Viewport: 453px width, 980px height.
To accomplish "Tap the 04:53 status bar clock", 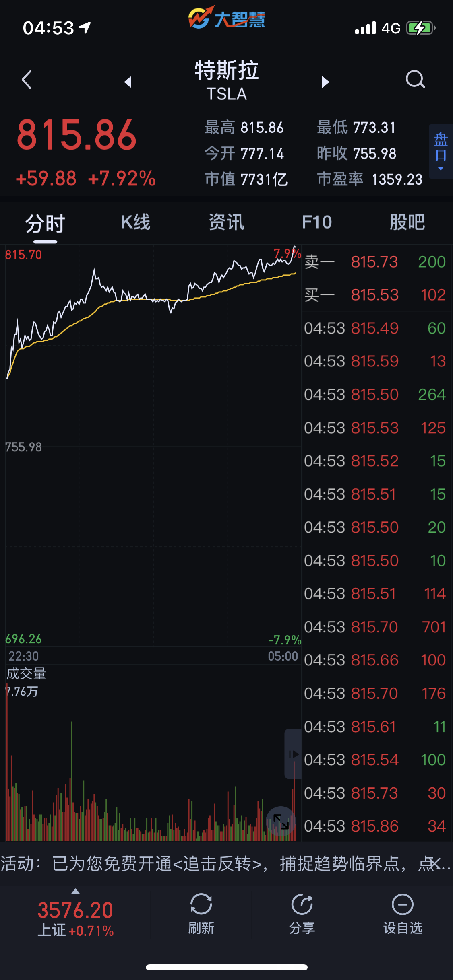I will pyautogui.click(x=48, y=28).
